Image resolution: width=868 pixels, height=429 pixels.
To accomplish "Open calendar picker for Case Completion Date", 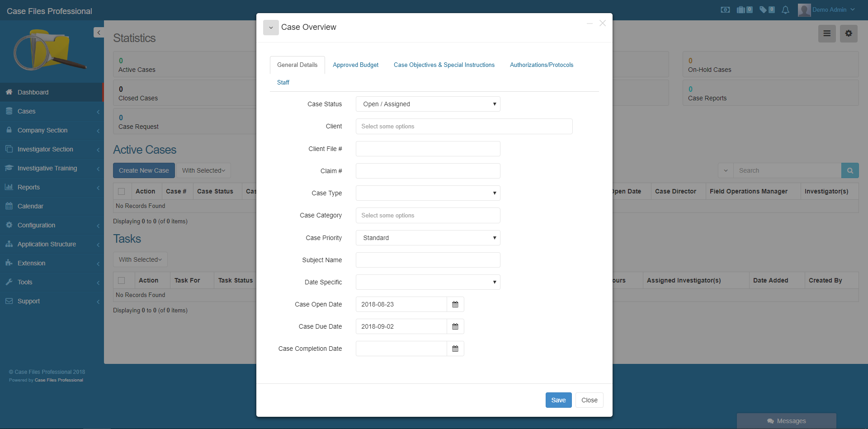I will tap(455, 349).
